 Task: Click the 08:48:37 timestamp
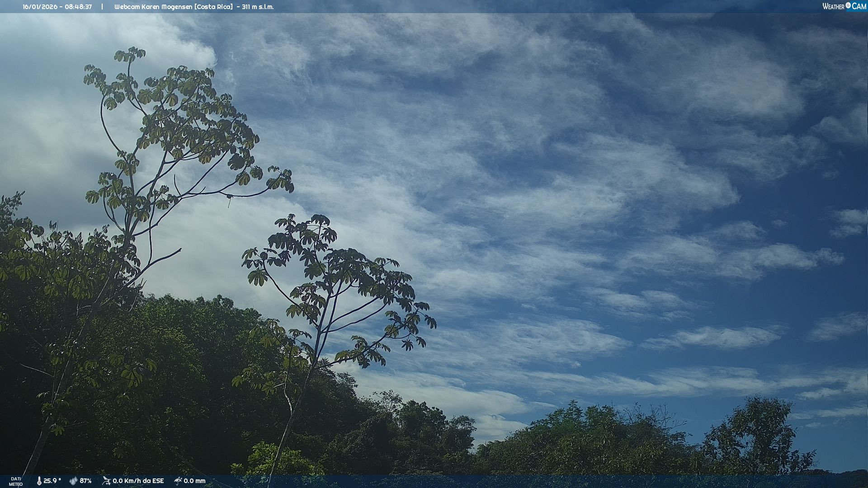[78, 7]
